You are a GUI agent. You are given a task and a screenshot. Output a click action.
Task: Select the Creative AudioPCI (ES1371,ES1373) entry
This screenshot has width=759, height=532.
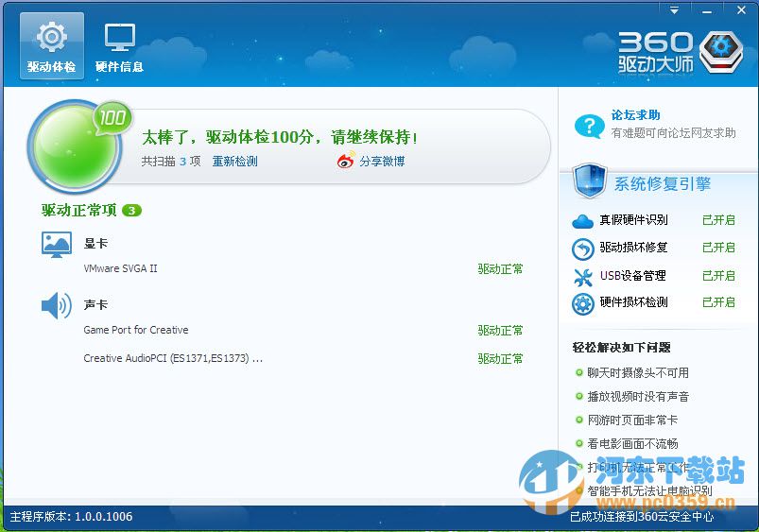173,358
